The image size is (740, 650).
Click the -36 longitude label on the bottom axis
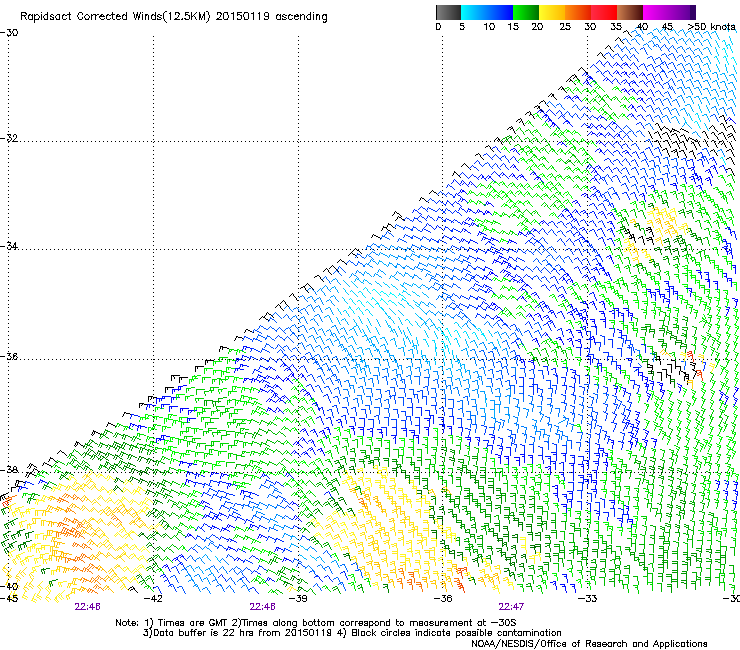pos(443,599)
